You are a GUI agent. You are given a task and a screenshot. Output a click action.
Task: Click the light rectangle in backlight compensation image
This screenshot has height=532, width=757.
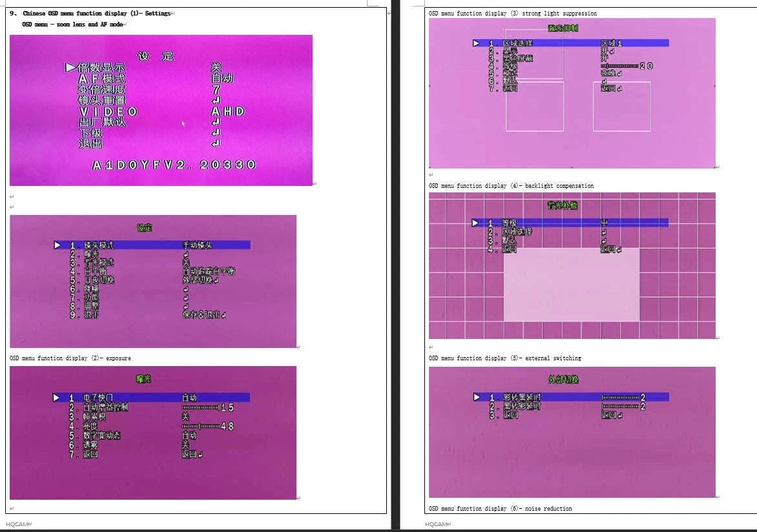572,285
